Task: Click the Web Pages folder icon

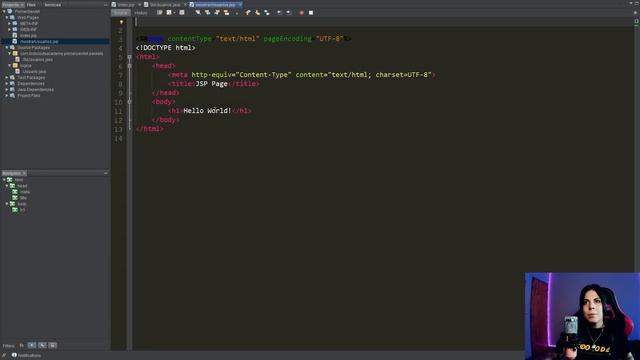Action: [13, 18]
